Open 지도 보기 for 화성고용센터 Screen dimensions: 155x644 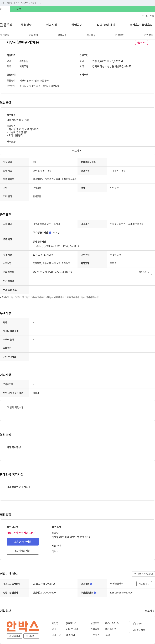pyautogui.click(x=144, y=584)
